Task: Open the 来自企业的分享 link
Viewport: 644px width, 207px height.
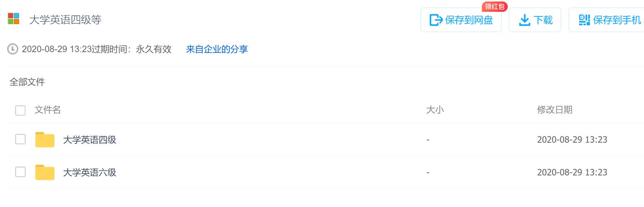Action: click(217, 49)
